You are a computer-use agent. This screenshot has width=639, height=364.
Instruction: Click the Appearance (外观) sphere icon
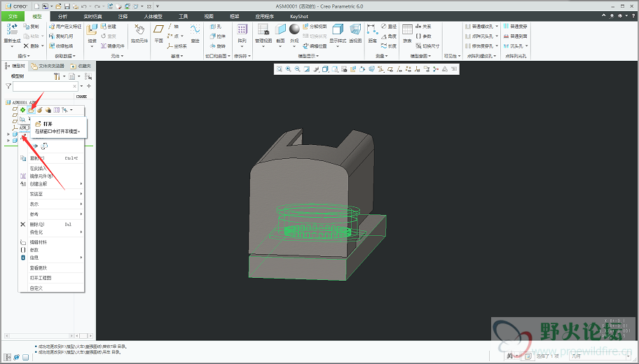coord(294,29)
